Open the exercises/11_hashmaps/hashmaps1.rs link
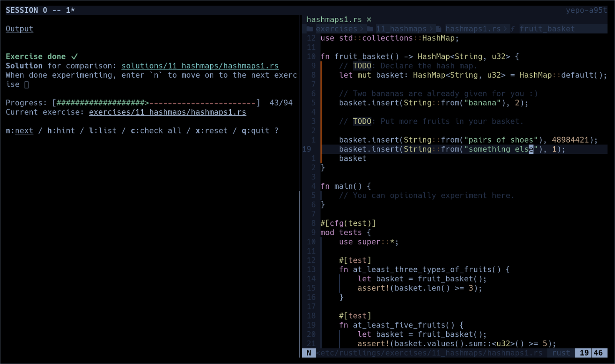This screenshot has width=615, height=364. (168, 112)
